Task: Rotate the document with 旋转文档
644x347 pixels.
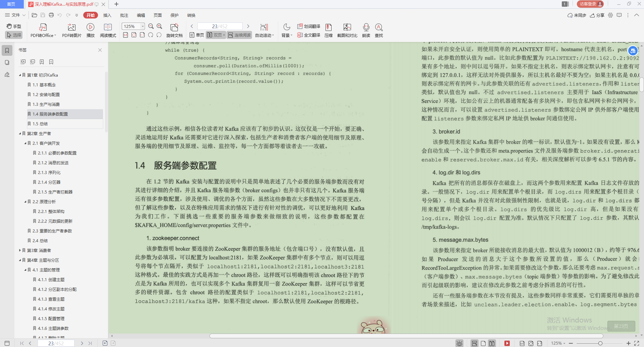Action: 174,30
